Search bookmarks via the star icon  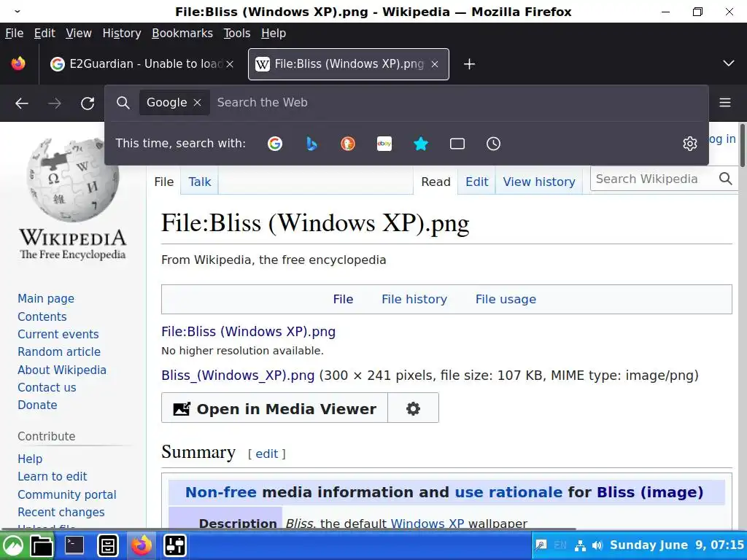(x=421, y=144)
